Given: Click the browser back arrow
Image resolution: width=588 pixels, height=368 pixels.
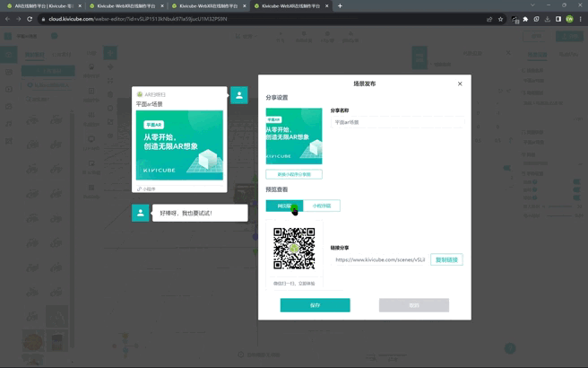Looking at the screenshot, I should [8, 19].
